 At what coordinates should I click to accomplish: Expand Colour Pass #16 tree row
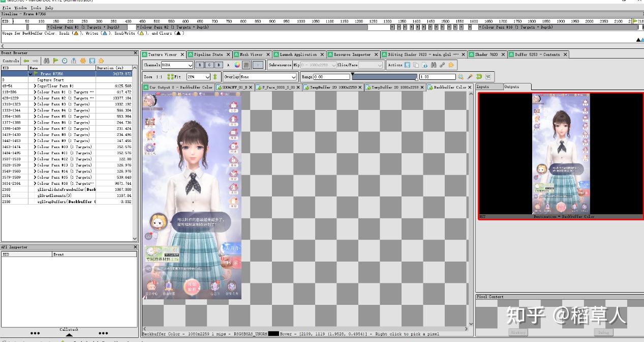35,183
